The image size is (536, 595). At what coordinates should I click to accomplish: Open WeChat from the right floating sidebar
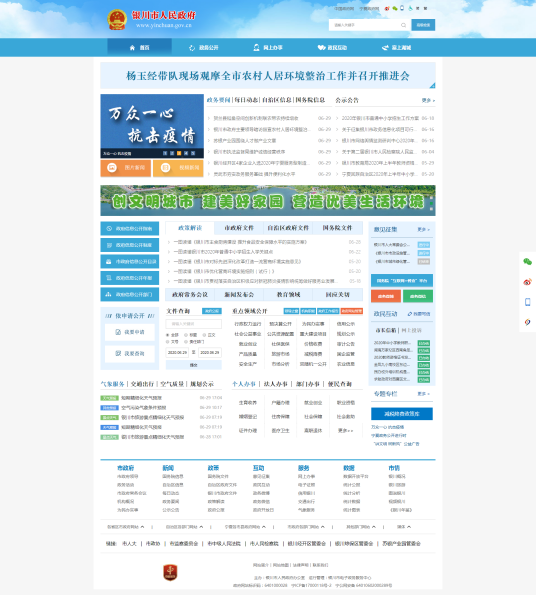(527, 261)
